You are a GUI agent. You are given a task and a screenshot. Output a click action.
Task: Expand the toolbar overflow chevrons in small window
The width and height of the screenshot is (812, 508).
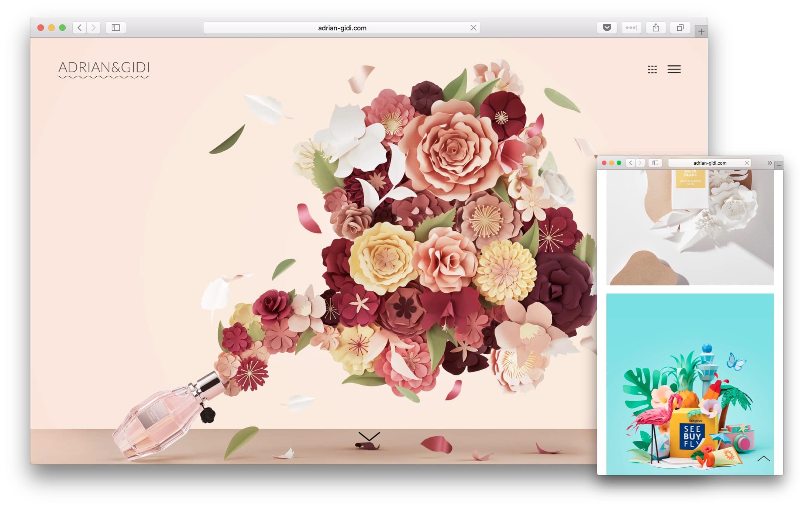pos(770,163)
